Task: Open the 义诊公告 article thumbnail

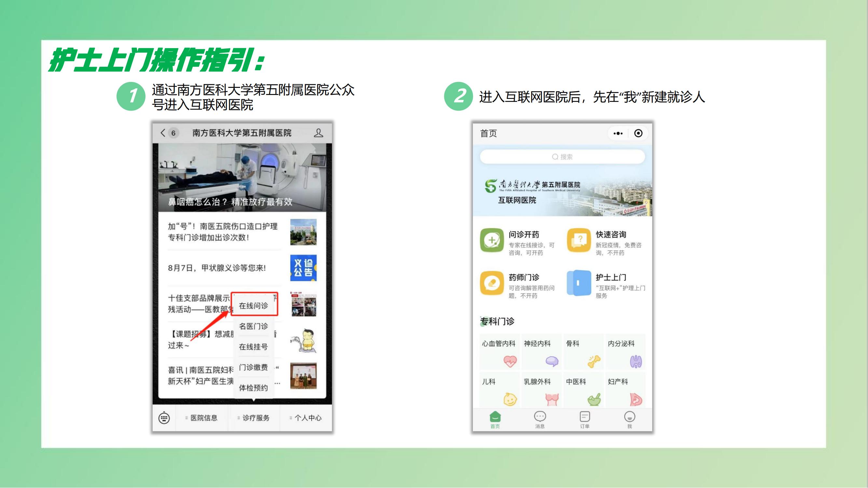Action: click(303, 268)
